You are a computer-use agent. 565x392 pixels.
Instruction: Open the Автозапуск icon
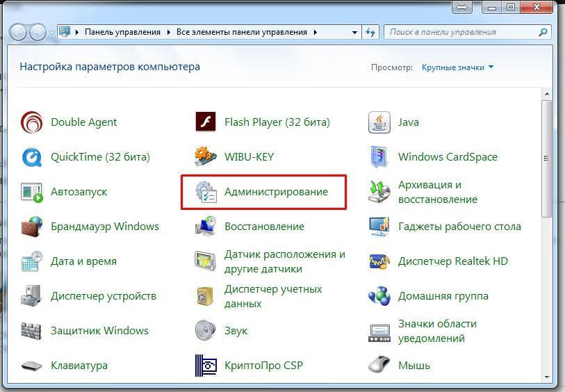(32, 193)
